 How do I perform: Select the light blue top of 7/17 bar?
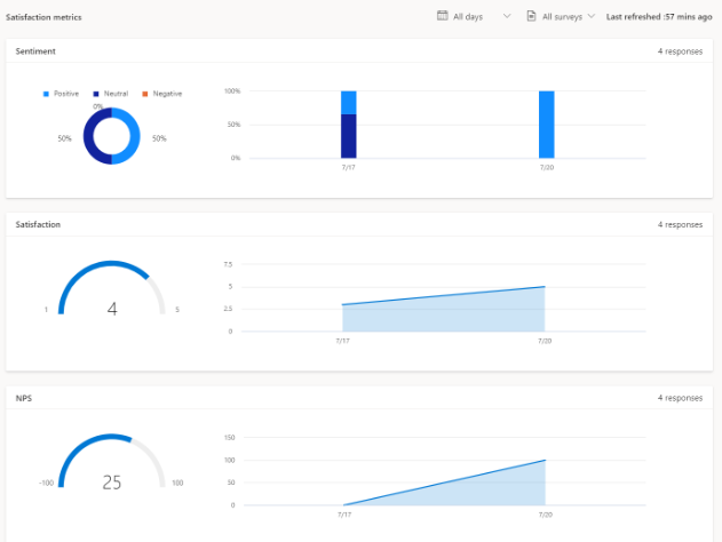pos(348,102)
